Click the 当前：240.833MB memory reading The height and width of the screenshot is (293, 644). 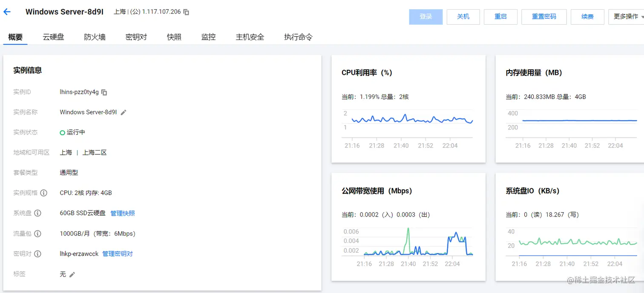(x=530, y=97)
